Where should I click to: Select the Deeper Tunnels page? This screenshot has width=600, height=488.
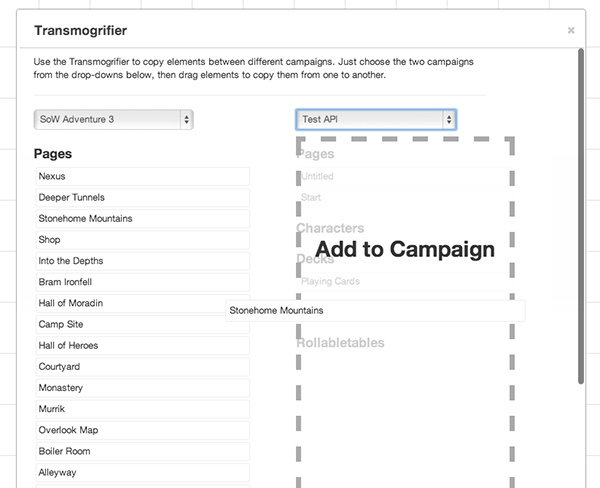[141, 197]
